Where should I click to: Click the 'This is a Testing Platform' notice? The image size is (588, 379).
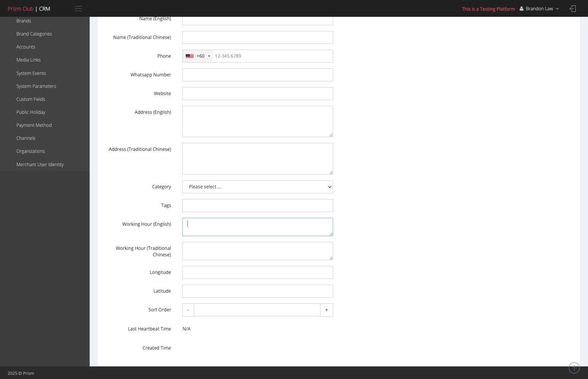488,9
